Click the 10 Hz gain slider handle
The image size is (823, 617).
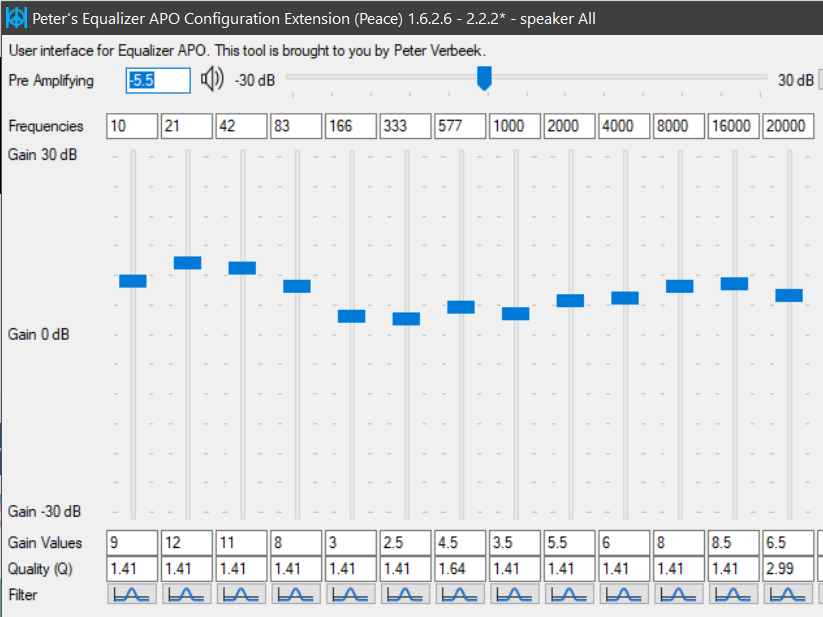133,281
